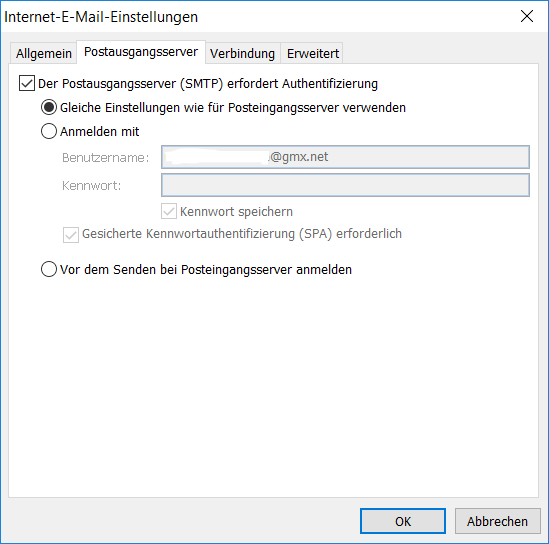Switch to the Allgemein tab
The height and width of the screenshot is (544, 549).
[43, 53]
